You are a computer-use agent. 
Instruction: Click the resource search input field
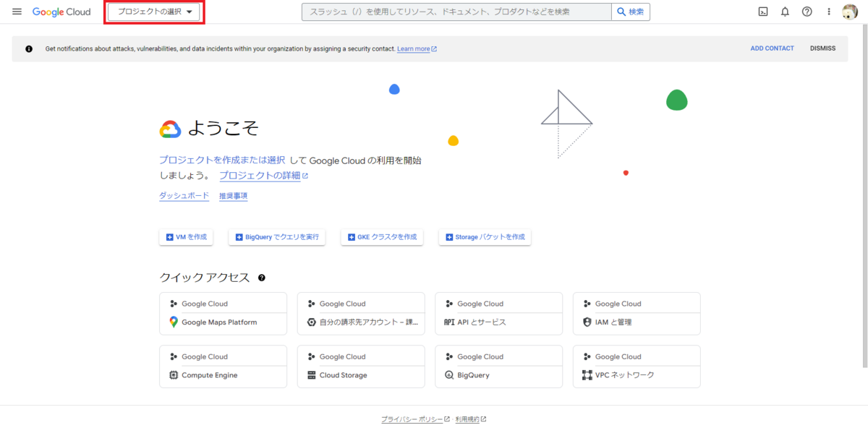point(456,12)
